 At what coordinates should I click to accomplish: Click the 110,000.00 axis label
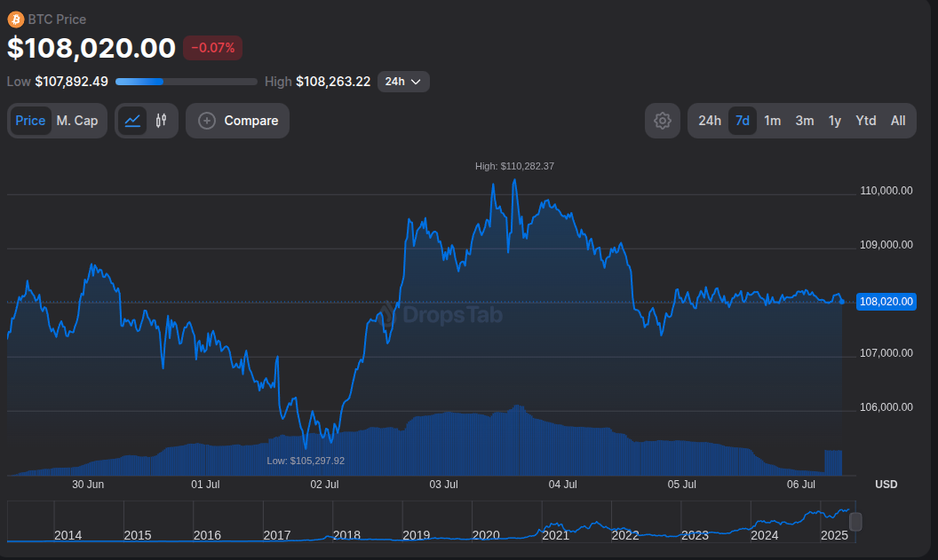point(886,191)
